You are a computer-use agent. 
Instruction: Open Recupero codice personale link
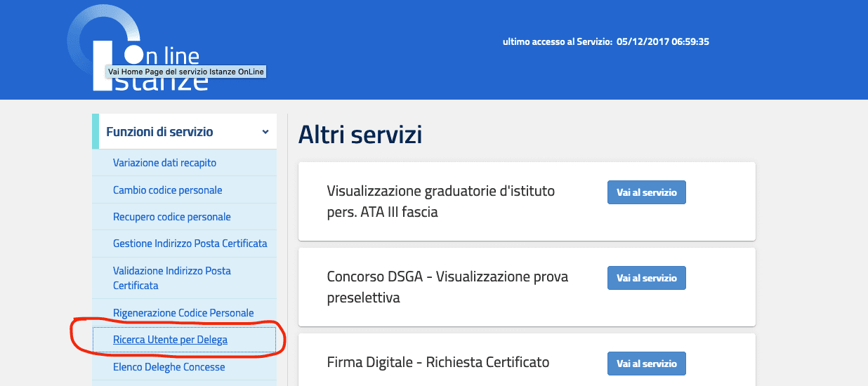coord(171,217)
